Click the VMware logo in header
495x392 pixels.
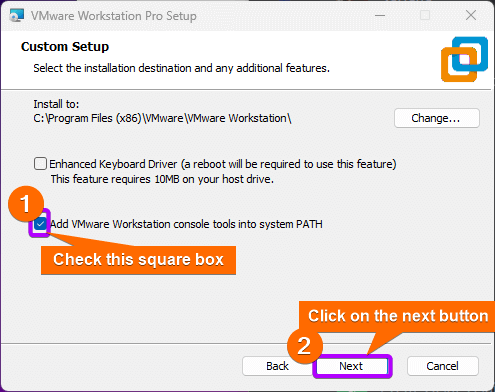point(464,59)
